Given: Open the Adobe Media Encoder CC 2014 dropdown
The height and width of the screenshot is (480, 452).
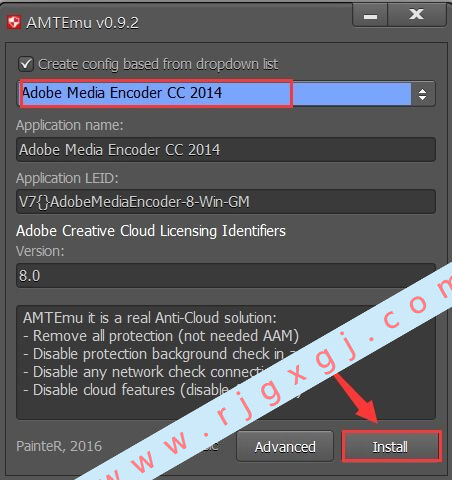Looking at the screenshot, I should coord(226,93).
